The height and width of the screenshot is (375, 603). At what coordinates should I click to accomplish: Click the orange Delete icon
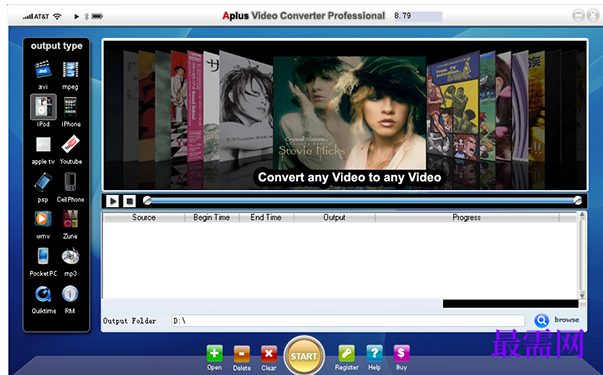tap(242, 353)
